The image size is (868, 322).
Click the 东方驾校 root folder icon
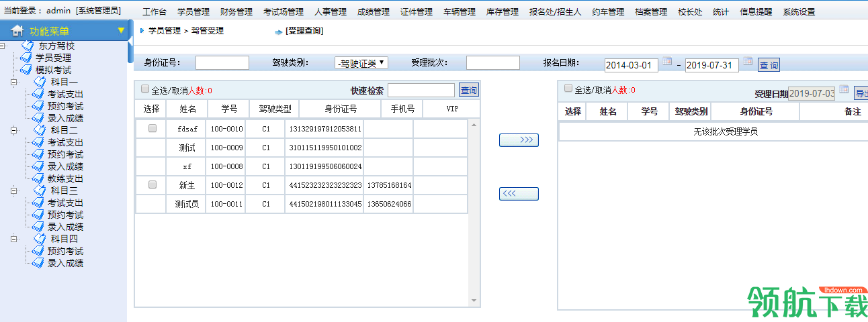(x=28, y=46)
